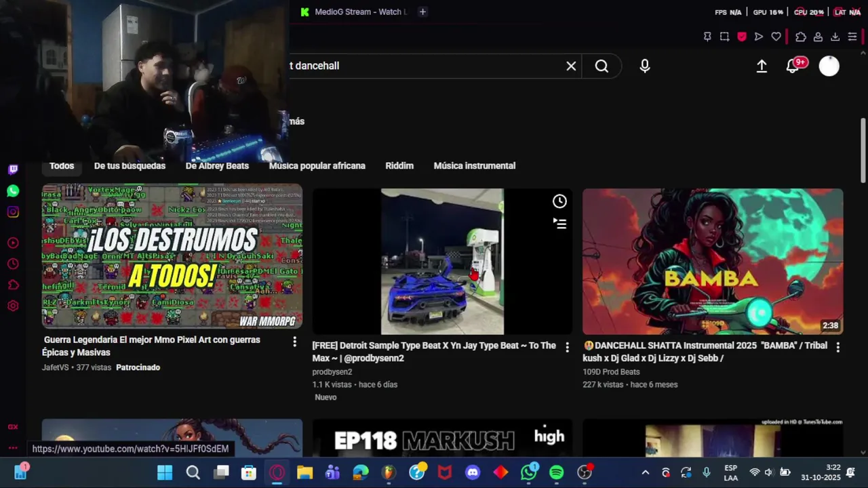868x488 pixels.
Task: Open the Opera snapshot capture tool
Action: click(724, 37)
